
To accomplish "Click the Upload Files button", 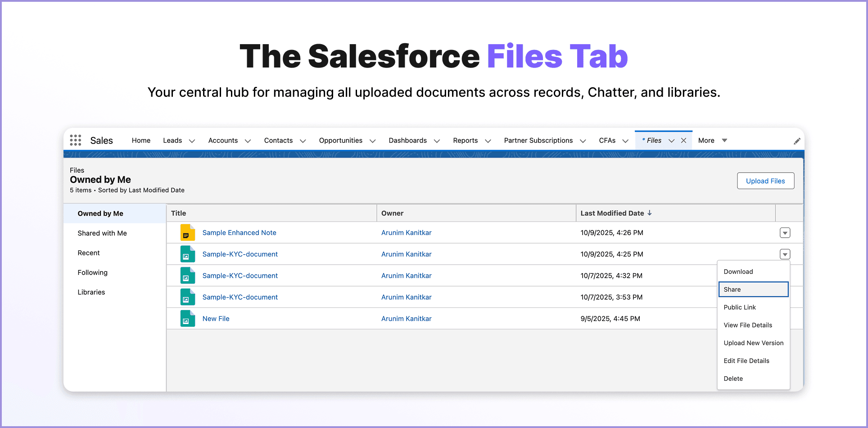I will pyautogui.click(x=765, y=180).
